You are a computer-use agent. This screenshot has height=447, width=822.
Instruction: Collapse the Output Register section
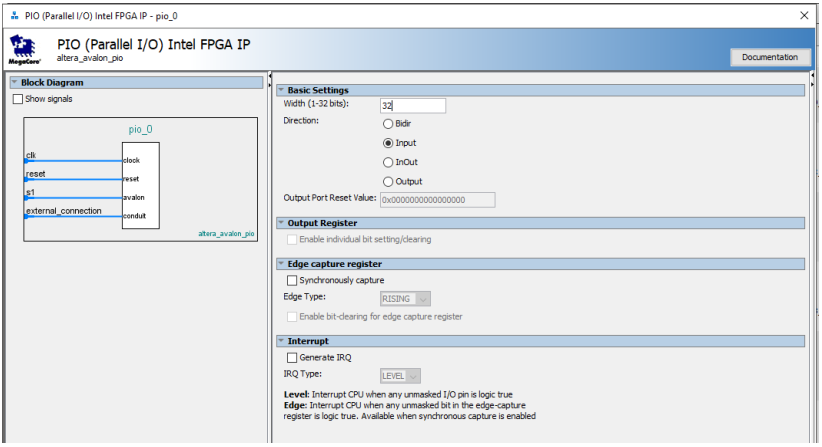(x=281, y=223)
